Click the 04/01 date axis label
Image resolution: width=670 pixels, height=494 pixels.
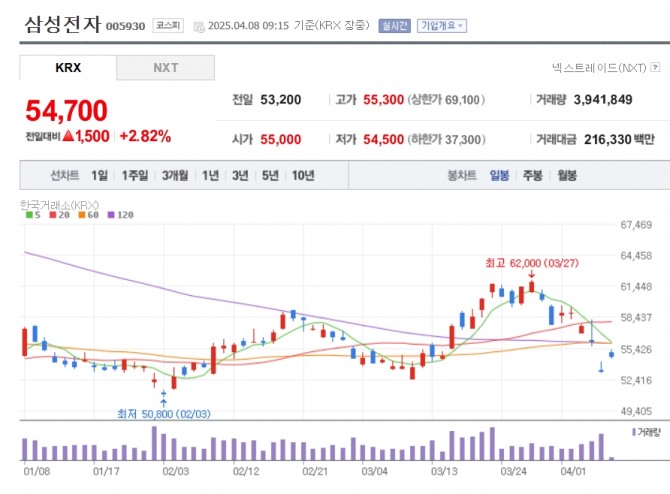pyautogui.click(x=573, y=471)
